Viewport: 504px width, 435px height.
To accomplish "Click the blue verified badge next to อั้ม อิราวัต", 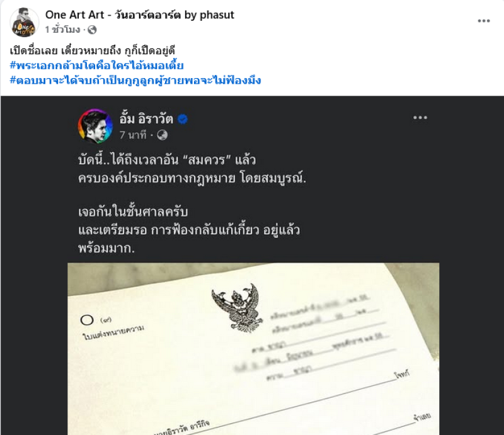I will click(183, 119).
